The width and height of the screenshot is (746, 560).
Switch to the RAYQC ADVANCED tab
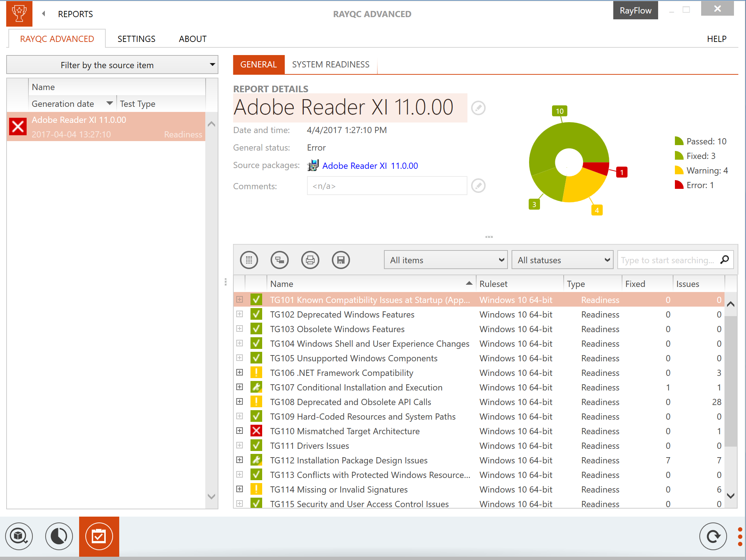(57, 39)
